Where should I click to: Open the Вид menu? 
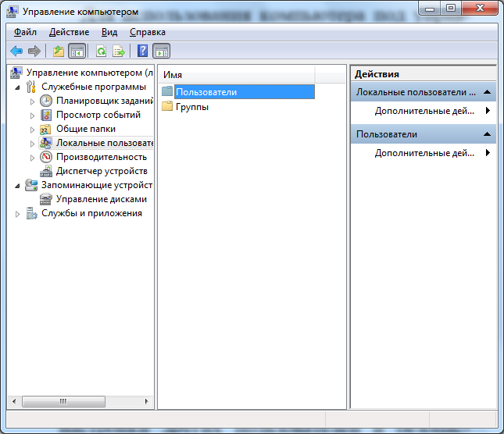(109, 32)
